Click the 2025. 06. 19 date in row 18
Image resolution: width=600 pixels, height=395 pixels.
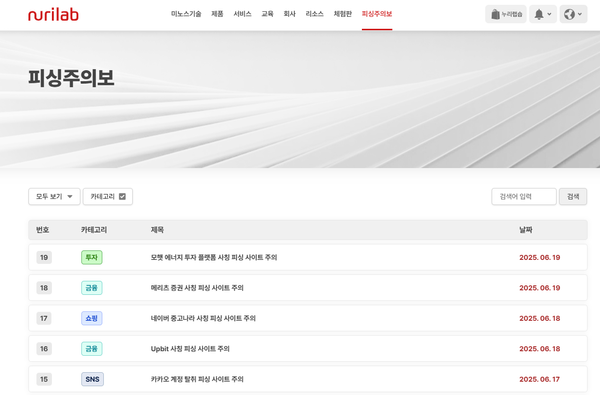pos(540,287)
